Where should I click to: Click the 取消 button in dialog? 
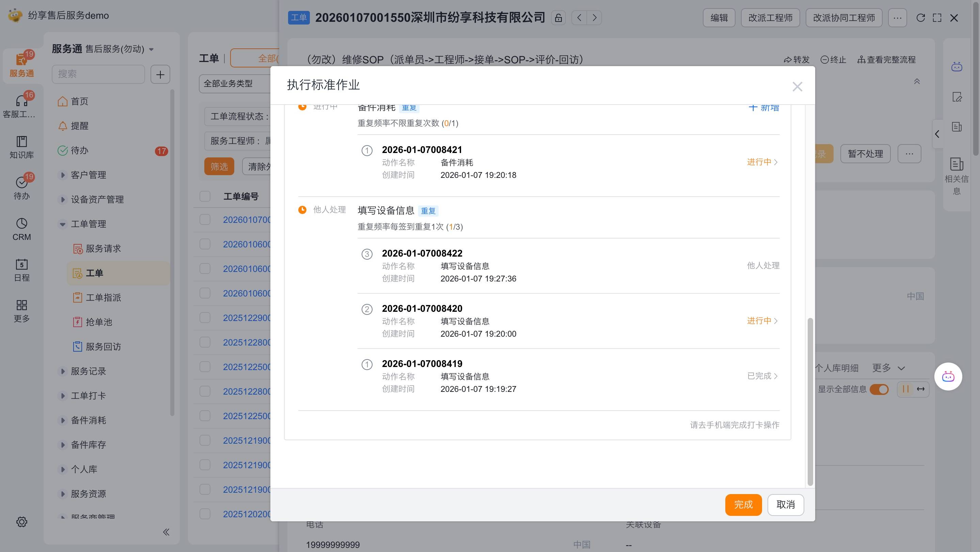[x=785, y=504]
